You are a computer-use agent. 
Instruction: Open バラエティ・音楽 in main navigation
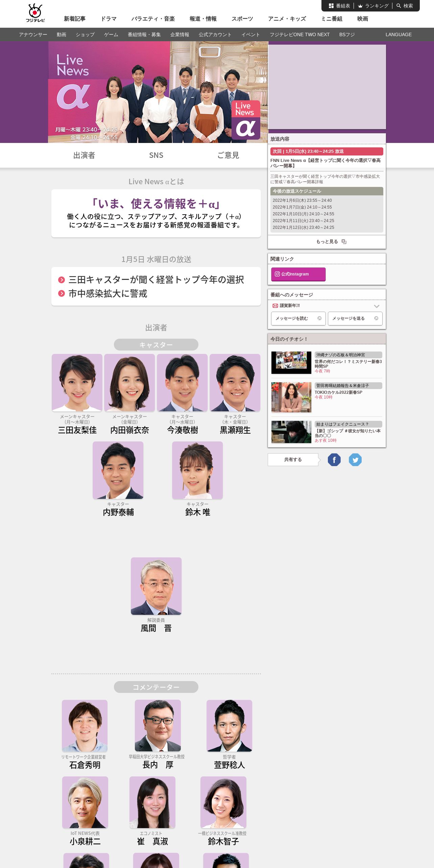point(153,19)
